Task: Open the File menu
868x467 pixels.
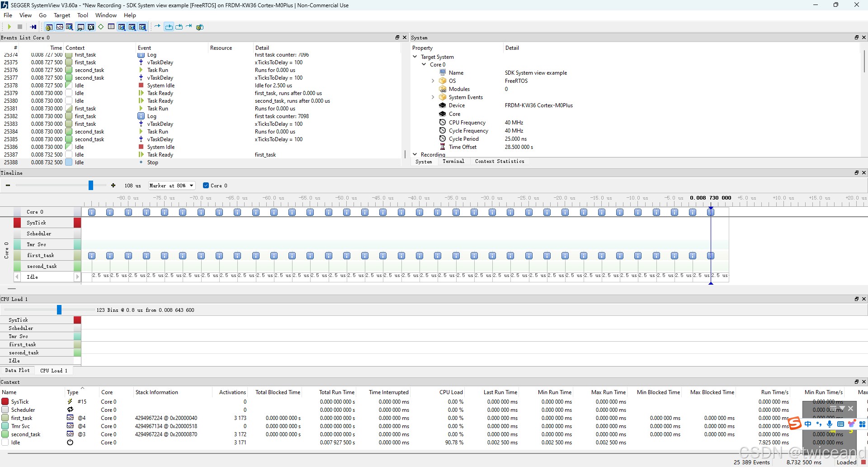Action: tap(8, 15)
